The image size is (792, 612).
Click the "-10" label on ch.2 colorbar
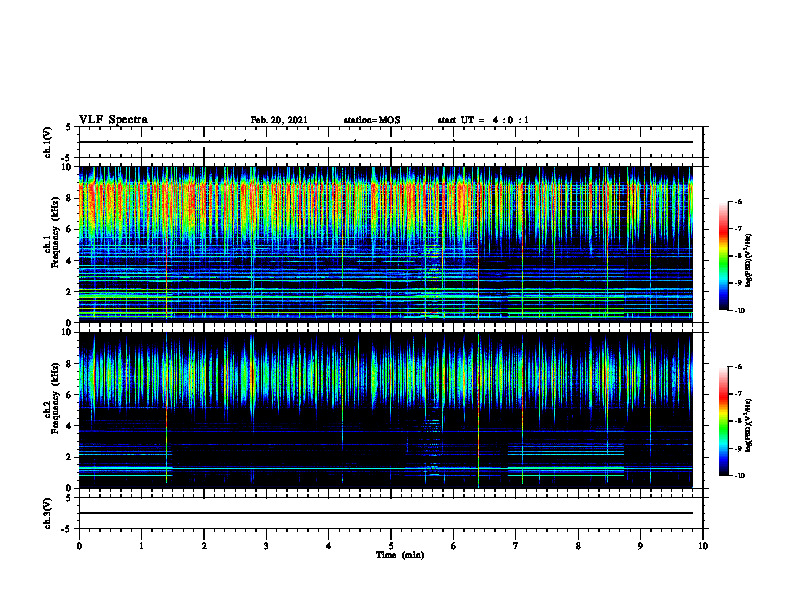(x=739, y=475)
